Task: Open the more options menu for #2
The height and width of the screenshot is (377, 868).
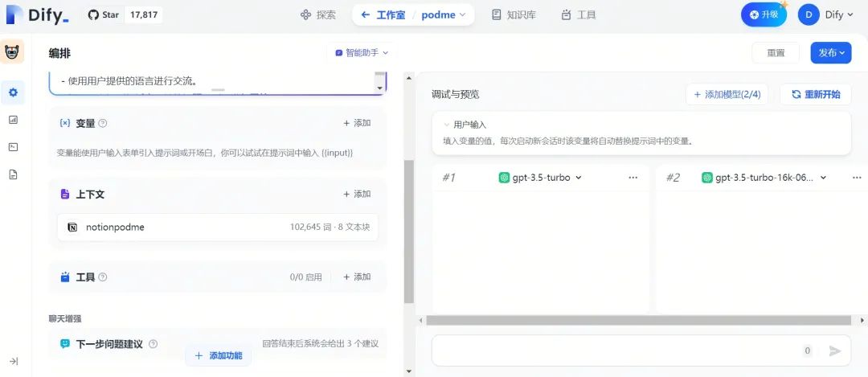Action: (x=857, y=178)
